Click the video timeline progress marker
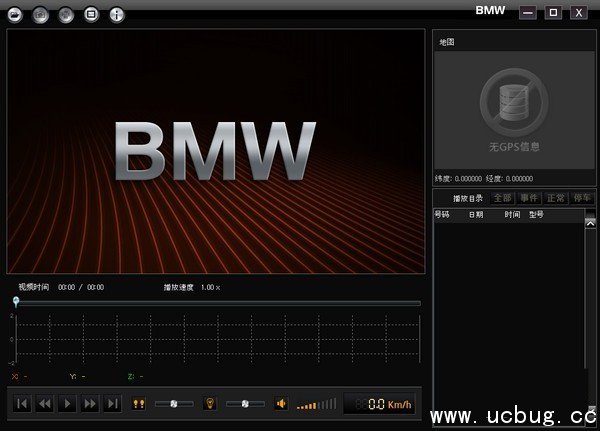Image resolution: width=600 pixels, height=431 pixels. (x=16, y=300)
